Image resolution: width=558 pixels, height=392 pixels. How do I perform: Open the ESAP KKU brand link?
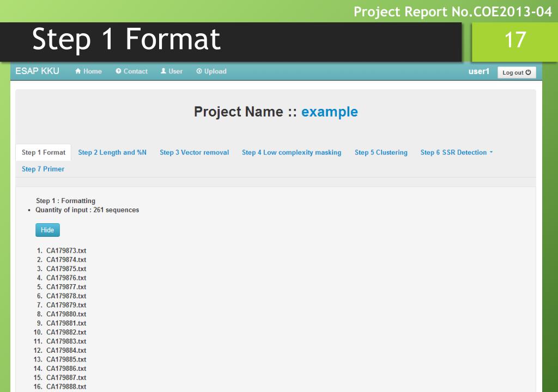(x=37, y=71)
